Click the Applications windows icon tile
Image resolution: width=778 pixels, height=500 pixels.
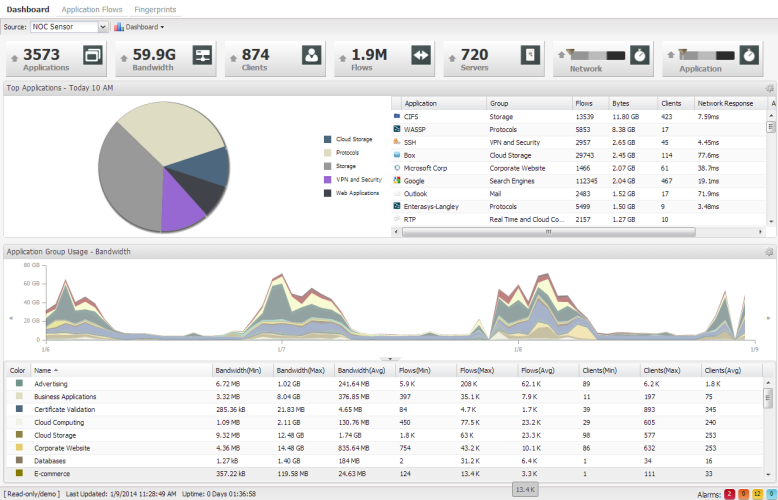[93, 55]
